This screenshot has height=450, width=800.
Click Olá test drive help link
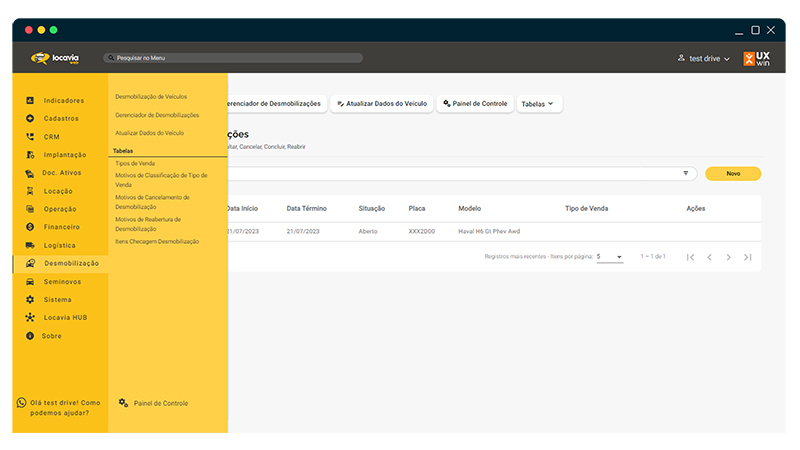coord(59,408)
